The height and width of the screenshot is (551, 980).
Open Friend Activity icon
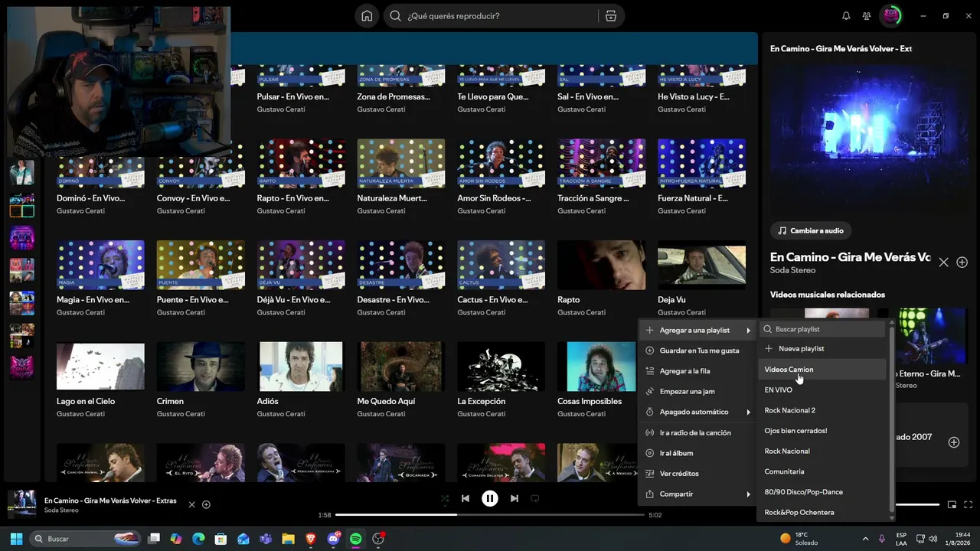click(867, 16)
